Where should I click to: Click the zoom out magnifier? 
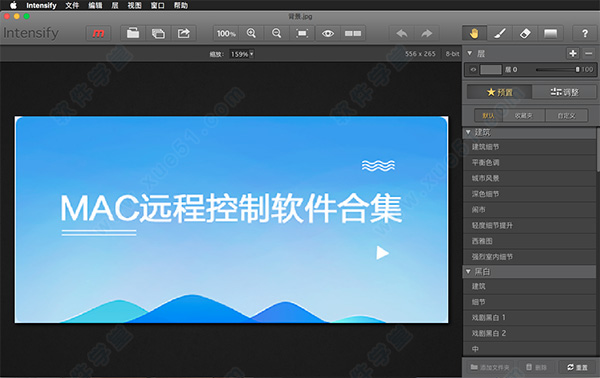[276, 34]
